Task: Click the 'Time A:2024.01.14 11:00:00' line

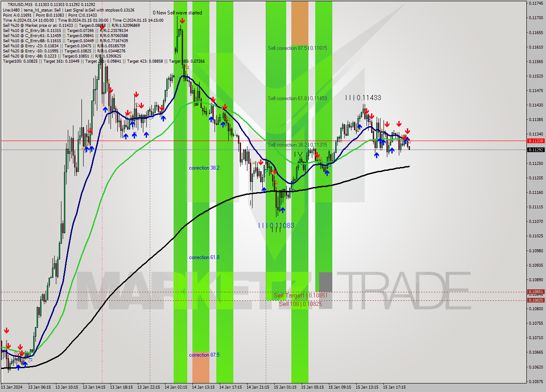Action: pos(84,20)
